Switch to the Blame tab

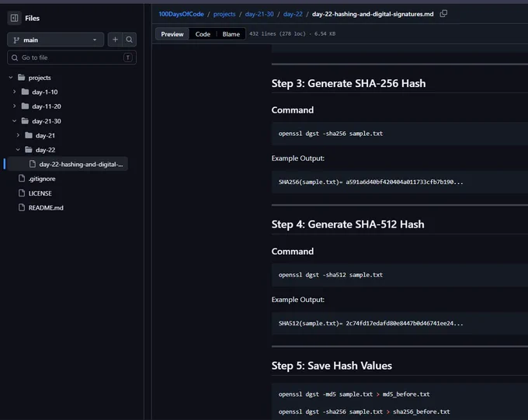click(x=231, y=34)
